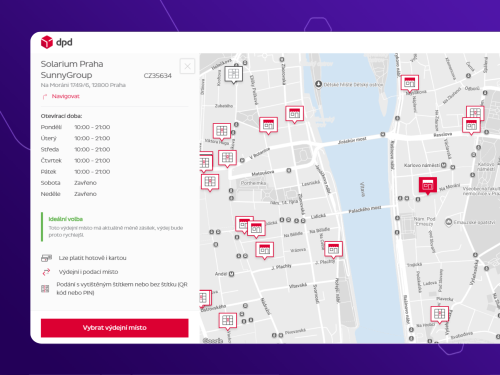Viewport: 500px width, 375px height.
Task: Click the Jiráskův most label on map
Action: [352, 140]
